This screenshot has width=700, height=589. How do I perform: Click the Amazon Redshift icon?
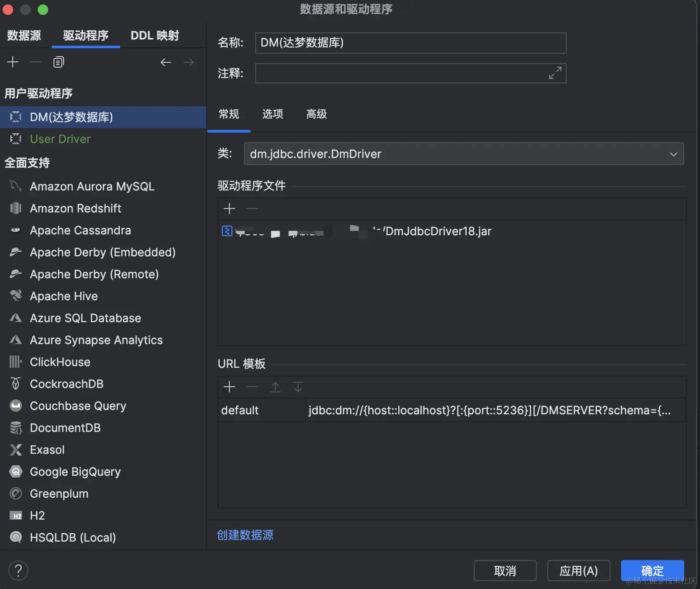tap(16, 208)
